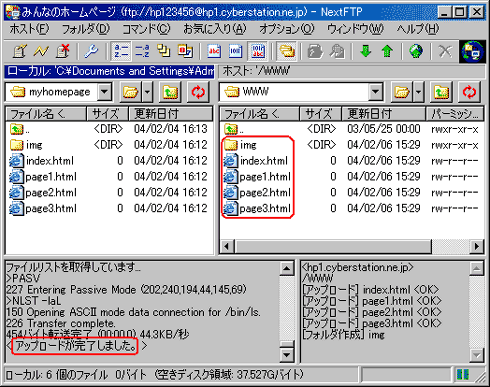Click the local path title bar ローカル
The image size is (490, 387).
(x=109, y=71)
